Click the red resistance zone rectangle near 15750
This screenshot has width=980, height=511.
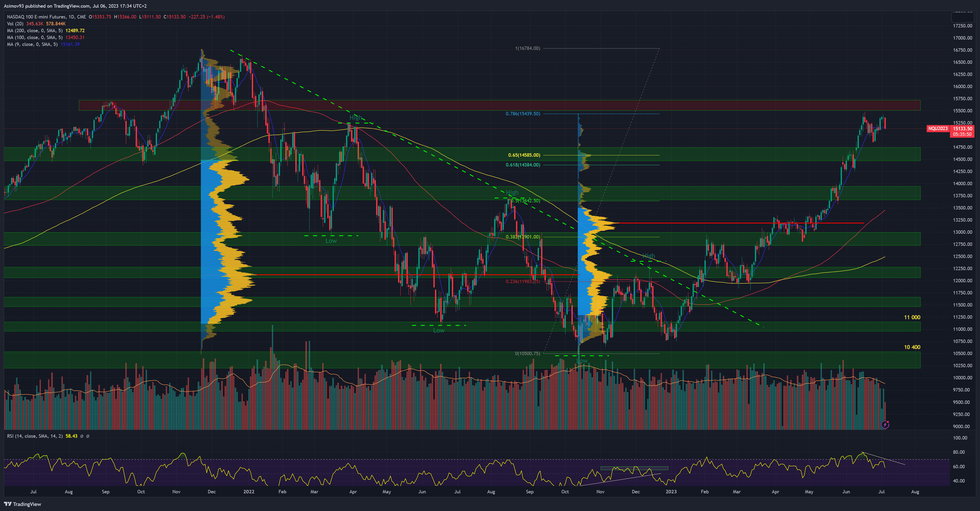pos(457,105)
